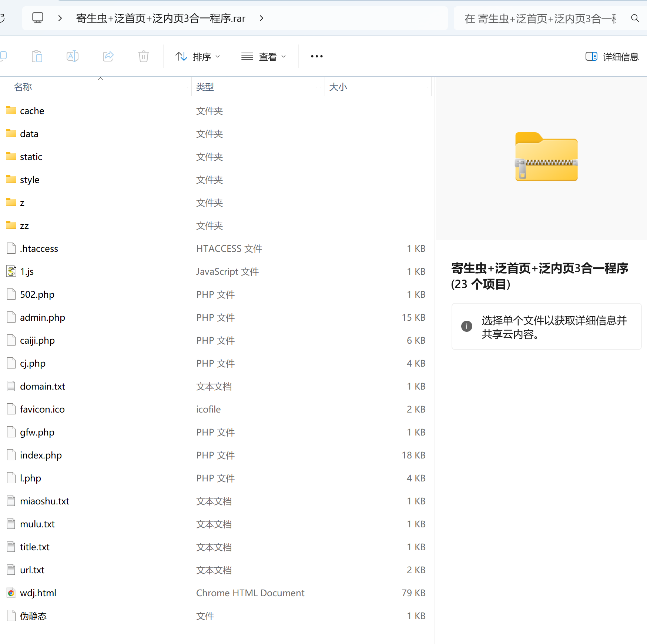
Task: Expand the chevron after the rar path
Action: [261, 18]
